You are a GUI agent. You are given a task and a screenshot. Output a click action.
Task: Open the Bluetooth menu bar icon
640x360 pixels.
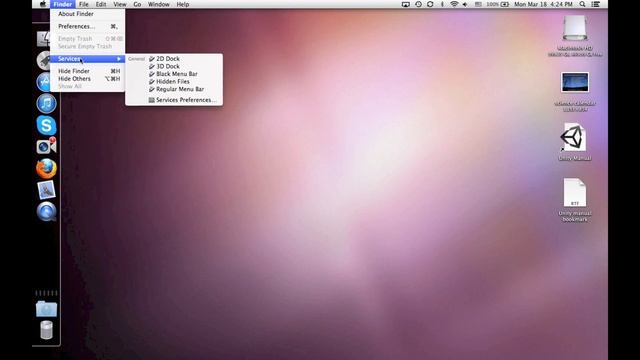pyautogui.click(x=442, y=4)
